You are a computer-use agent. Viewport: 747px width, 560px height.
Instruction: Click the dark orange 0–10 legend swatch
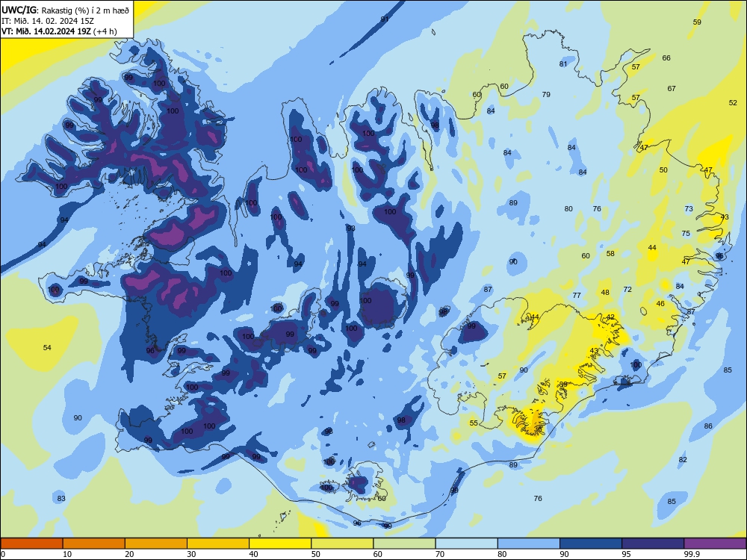click(31, 544)
